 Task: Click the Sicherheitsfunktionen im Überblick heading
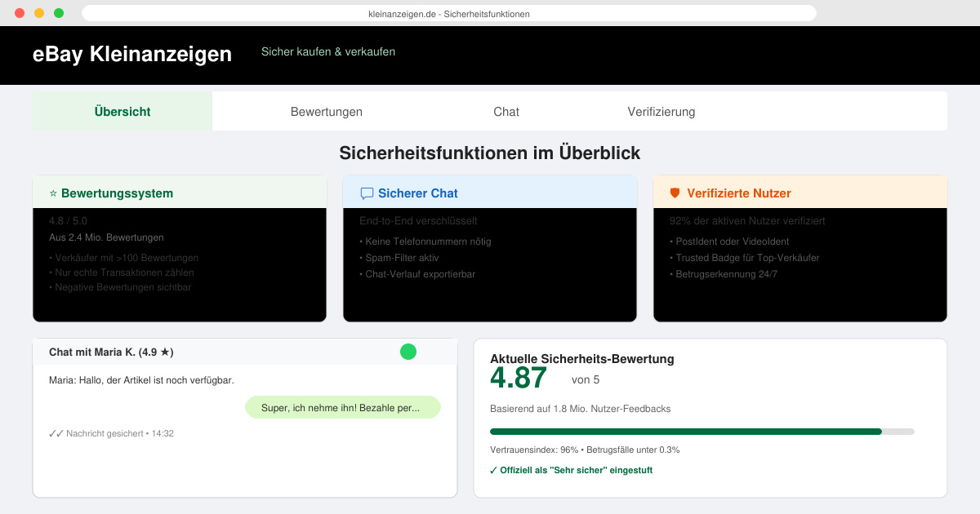[490, 153]
